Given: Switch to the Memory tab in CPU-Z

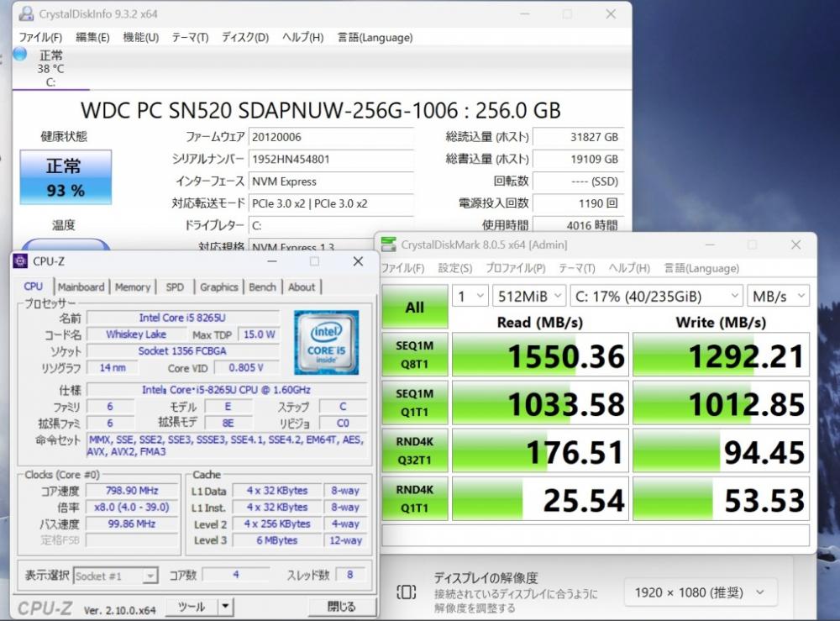Looking at the screenshot, I should coord(133,287).
